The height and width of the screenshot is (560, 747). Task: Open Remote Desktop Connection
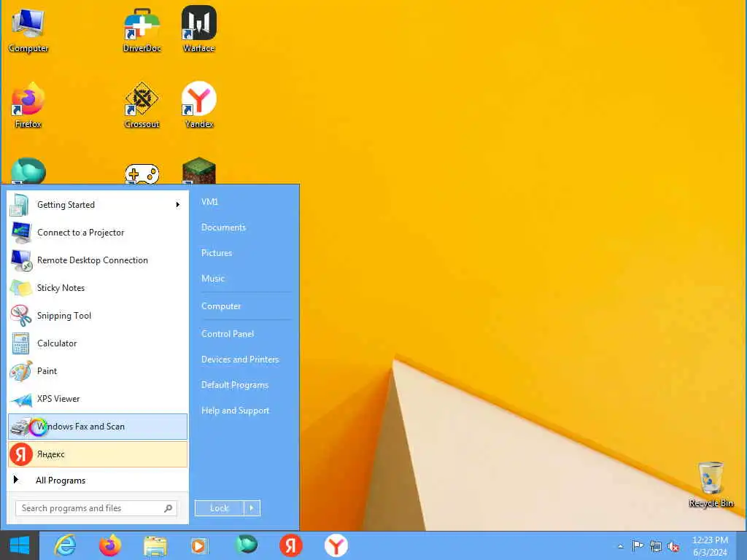tap(98, 260)
